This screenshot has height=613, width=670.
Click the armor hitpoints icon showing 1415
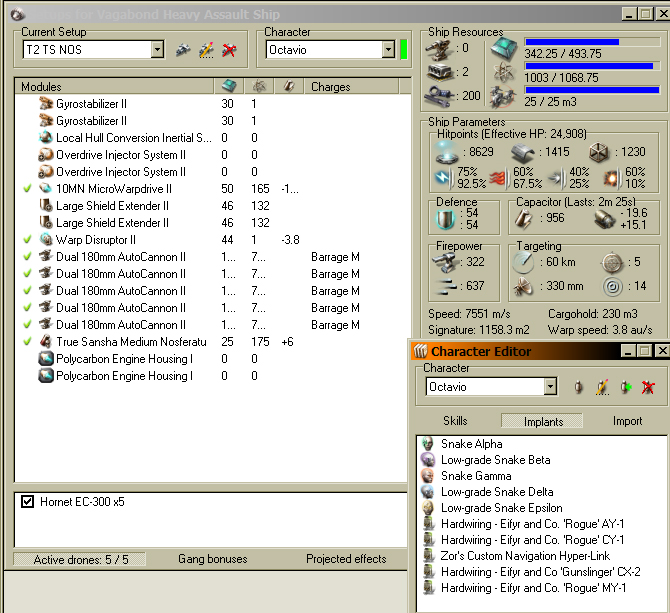coord(523,152)
